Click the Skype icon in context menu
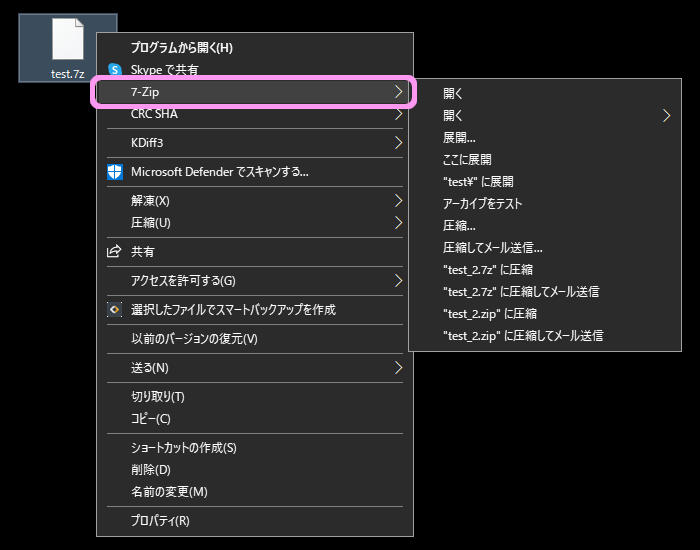The height and width of the screenshot is (550, 700). [115, 70]
